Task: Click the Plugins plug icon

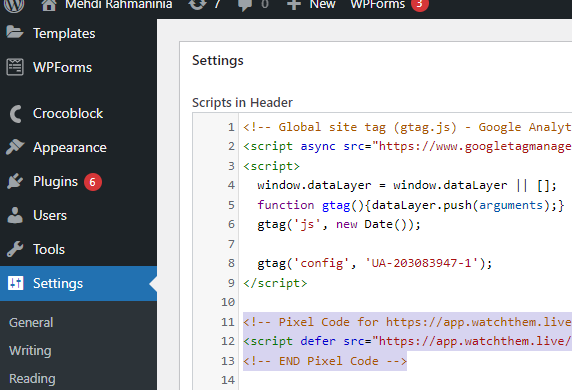Action: click(15, 181)
